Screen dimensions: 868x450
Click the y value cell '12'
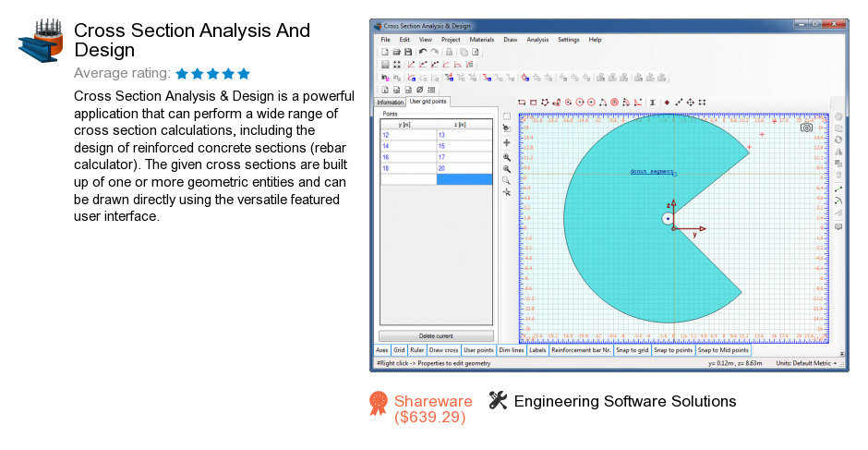408,135
